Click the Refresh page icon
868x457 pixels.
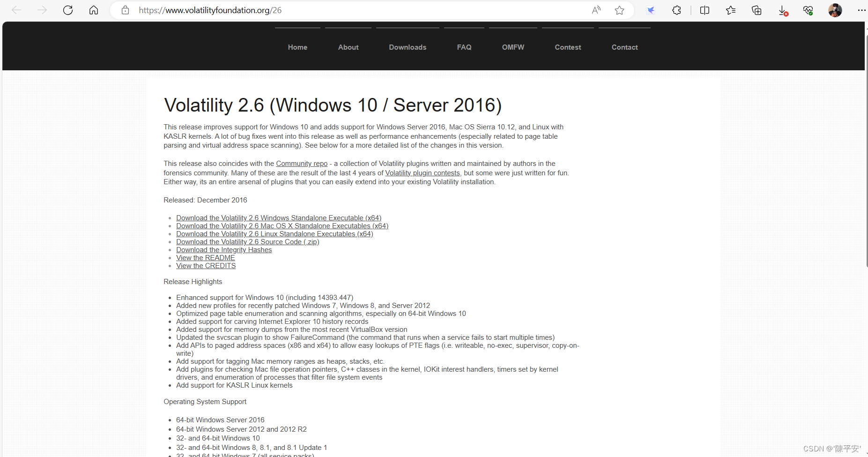[x=67, y=10]
